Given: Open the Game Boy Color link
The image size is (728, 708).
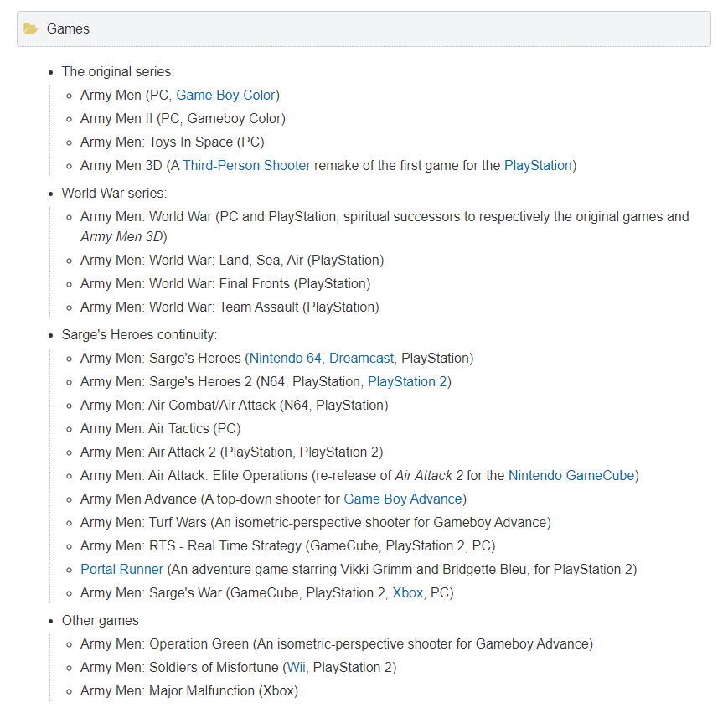Looking at the screenshot, I should click(225, 96).
